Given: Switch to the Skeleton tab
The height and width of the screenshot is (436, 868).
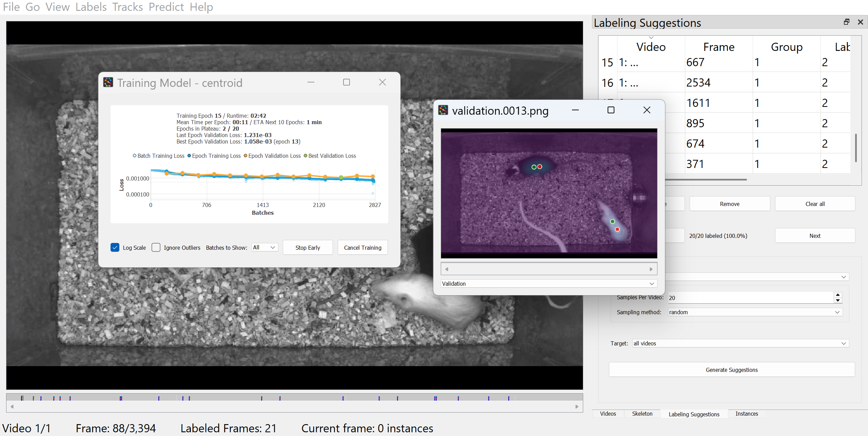Looking at the screenshot, I should click(x=642, y=414).
